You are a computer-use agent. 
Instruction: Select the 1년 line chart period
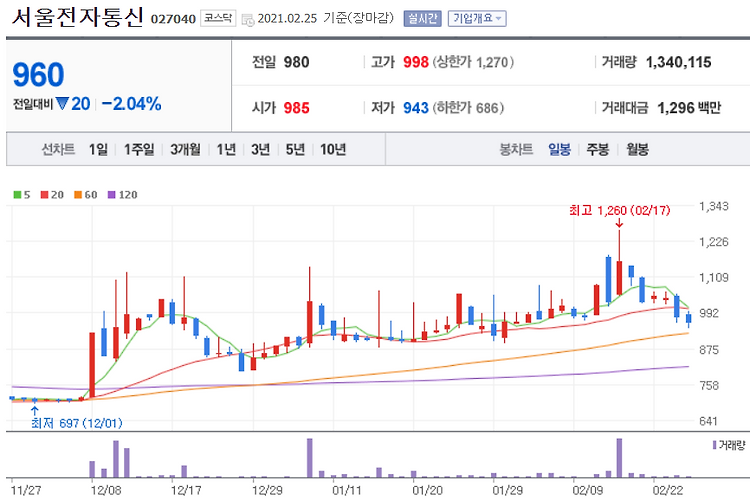coord(226,150)
